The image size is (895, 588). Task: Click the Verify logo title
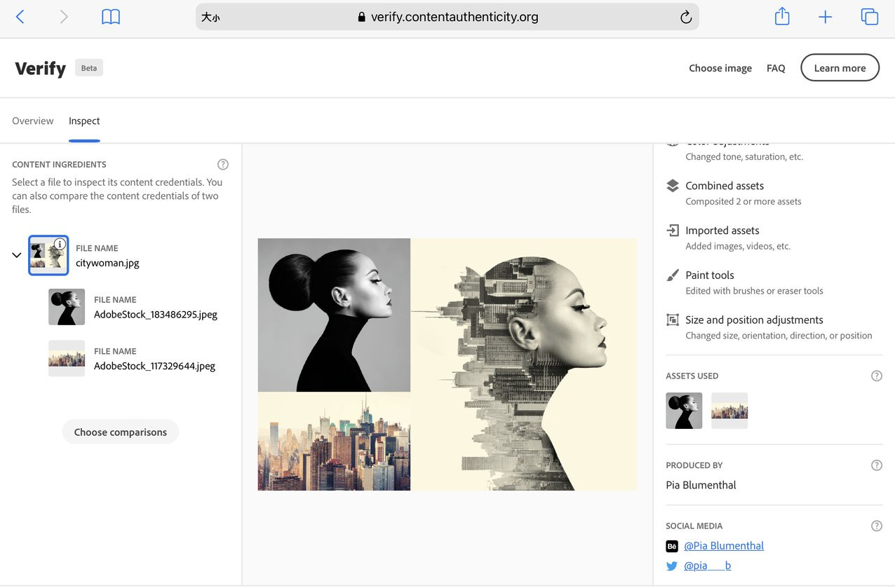coord(40,68)
